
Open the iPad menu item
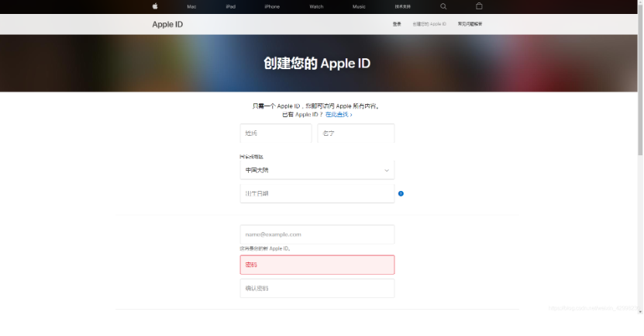(x=230, y=6)
